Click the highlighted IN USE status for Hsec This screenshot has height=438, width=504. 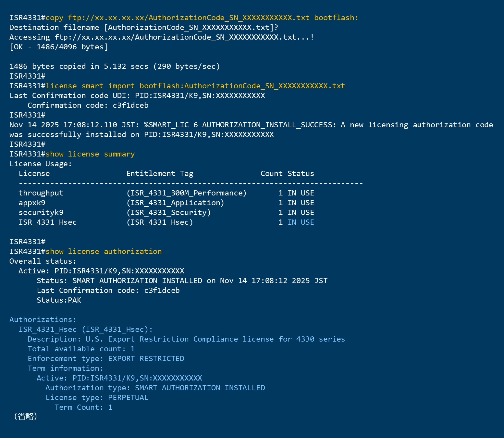(x=301, y=222)
